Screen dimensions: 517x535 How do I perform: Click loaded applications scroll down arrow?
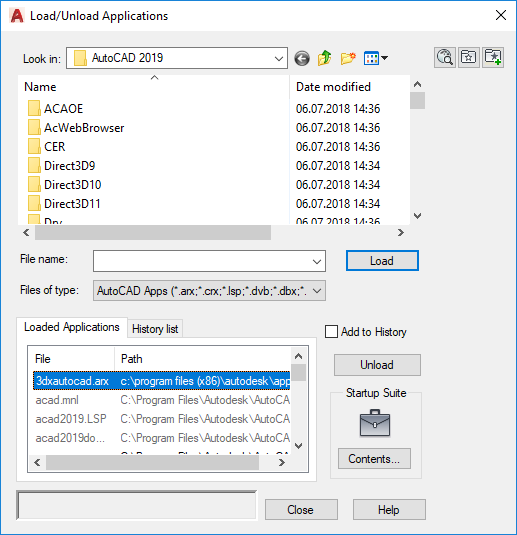[x=298, y=446]
